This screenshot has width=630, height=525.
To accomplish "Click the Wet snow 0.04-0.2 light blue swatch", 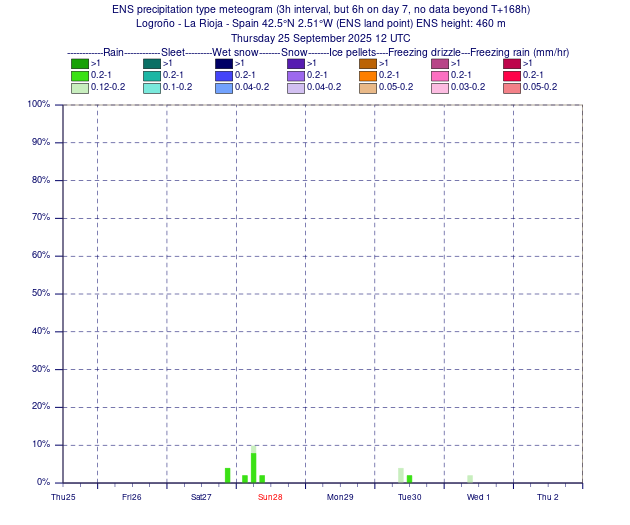I will pos(224,88).
